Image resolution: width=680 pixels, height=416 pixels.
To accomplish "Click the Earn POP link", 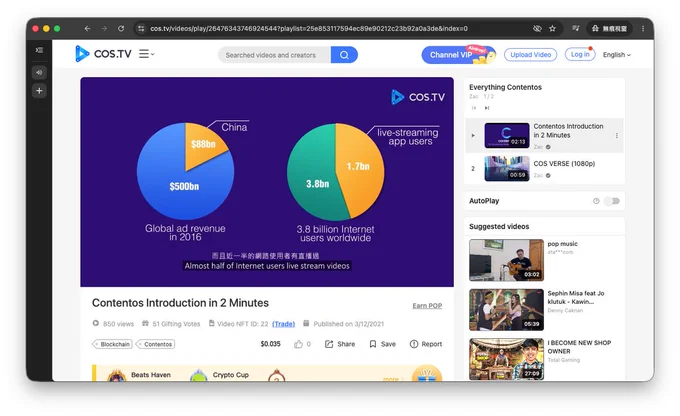I will 427,305.
